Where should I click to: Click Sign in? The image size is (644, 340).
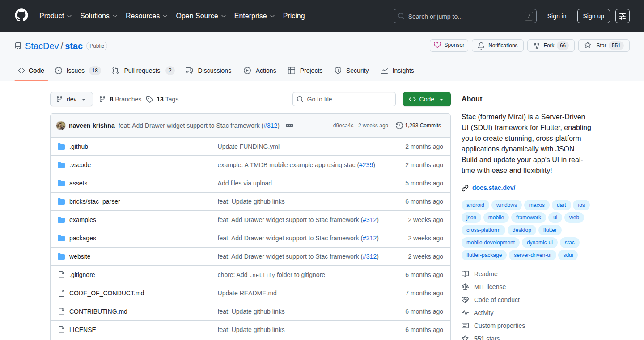(557, 16)
